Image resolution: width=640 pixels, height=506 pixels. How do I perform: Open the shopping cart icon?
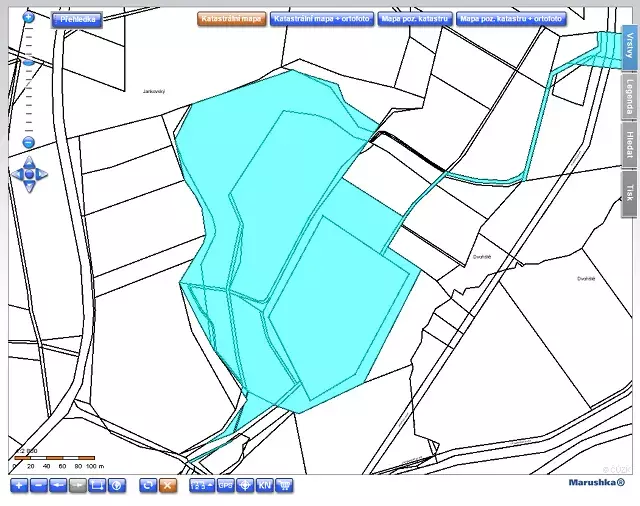point(285,485)
